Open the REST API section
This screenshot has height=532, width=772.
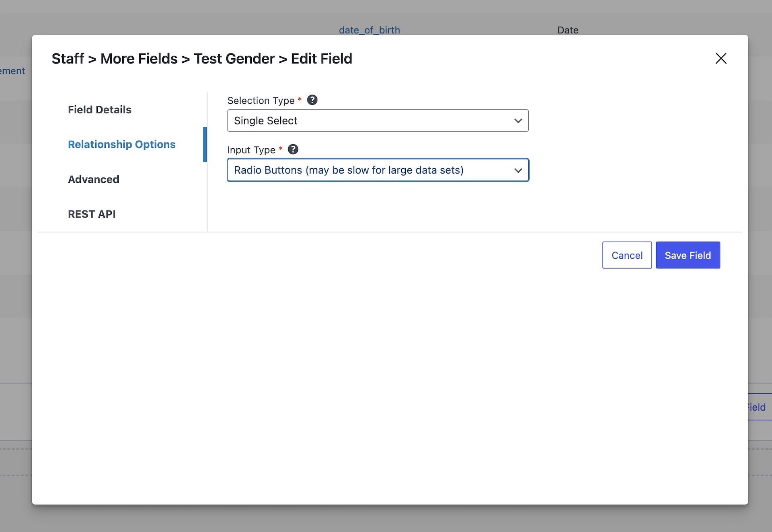(x=92, y=214)
